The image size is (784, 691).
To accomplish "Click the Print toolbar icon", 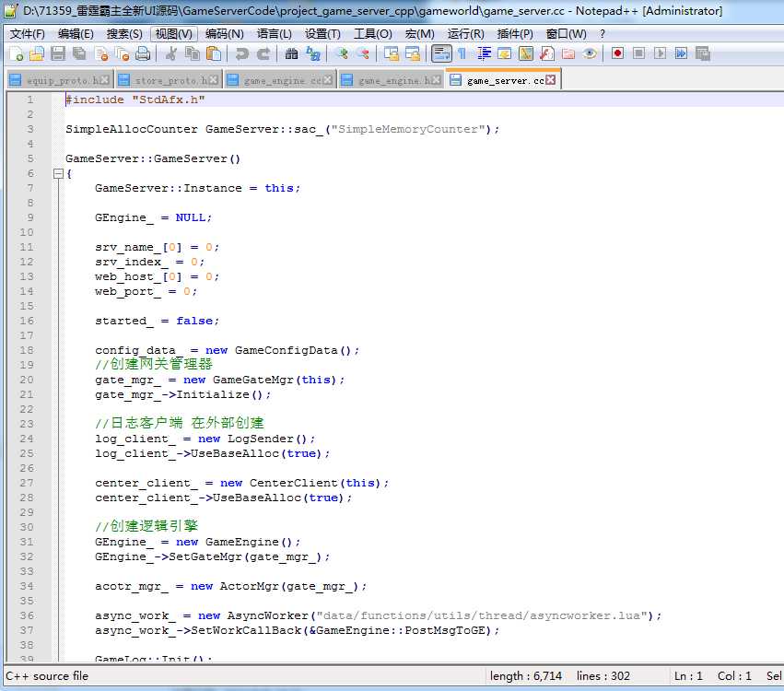I will [143, 54].
